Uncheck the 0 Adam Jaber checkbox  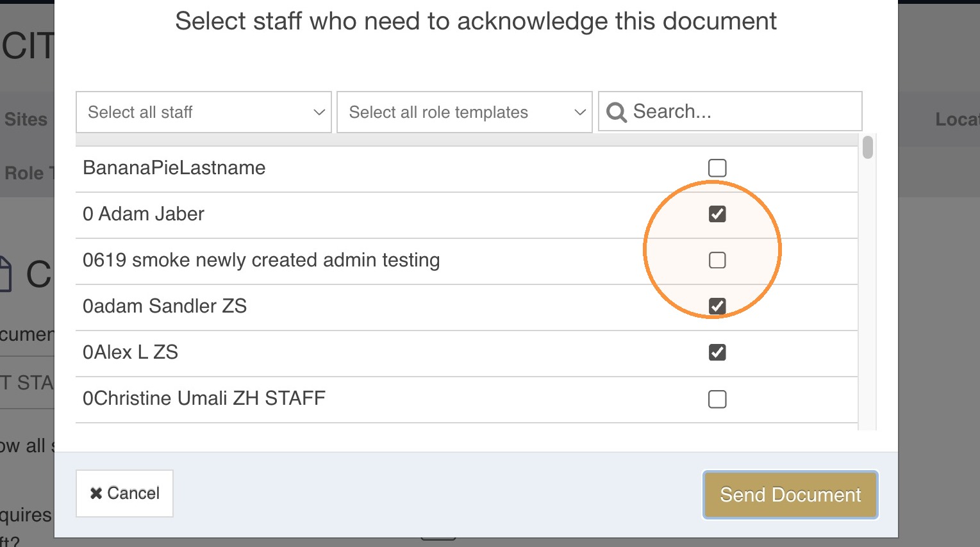(x=717, y=214)
